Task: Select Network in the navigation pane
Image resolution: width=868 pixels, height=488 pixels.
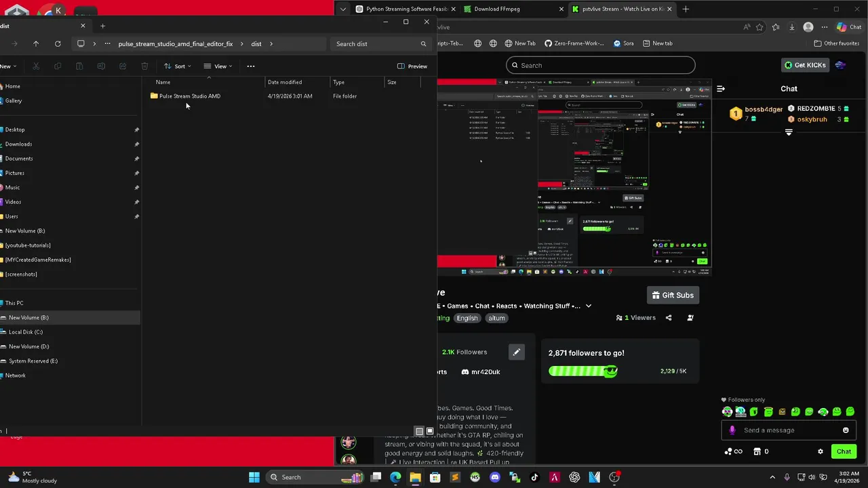Action: pyautogui.click(x=15, y=375)
